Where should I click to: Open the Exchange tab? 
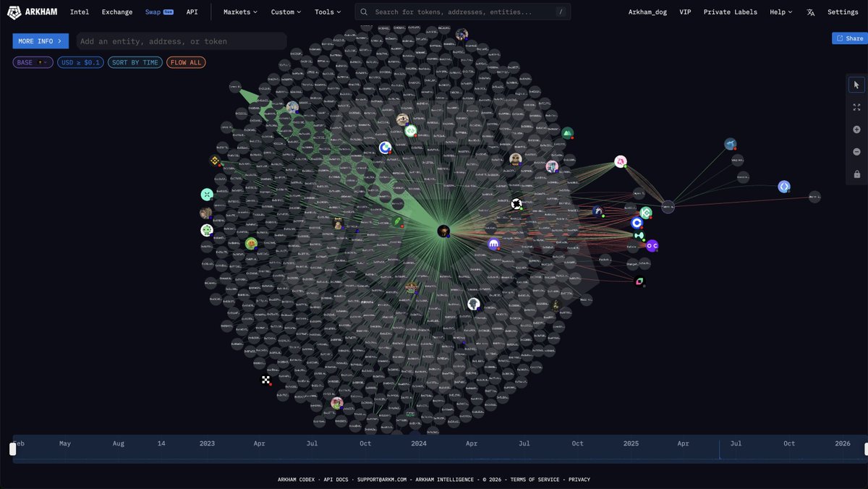coord(117,12)
